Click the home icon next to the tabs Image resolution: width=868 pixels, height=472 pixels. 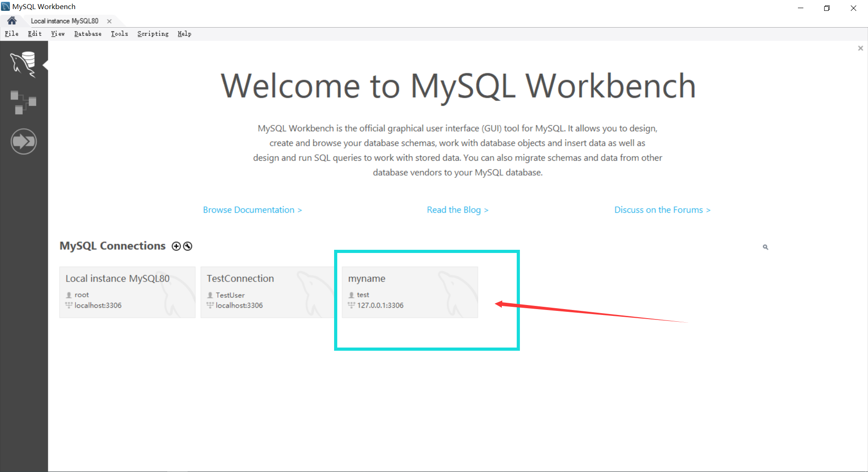(11, 20)
